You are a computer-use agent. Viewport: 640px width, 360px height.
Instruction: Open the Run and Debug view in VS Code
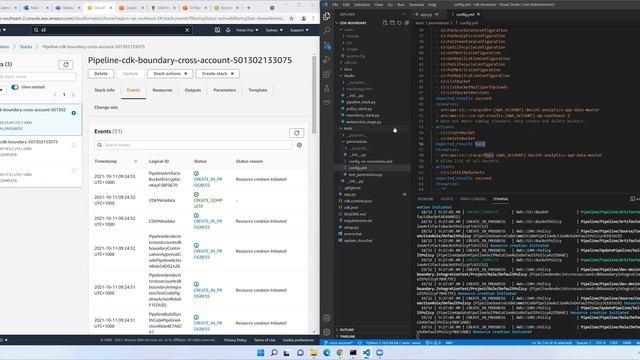coord(327,60)
